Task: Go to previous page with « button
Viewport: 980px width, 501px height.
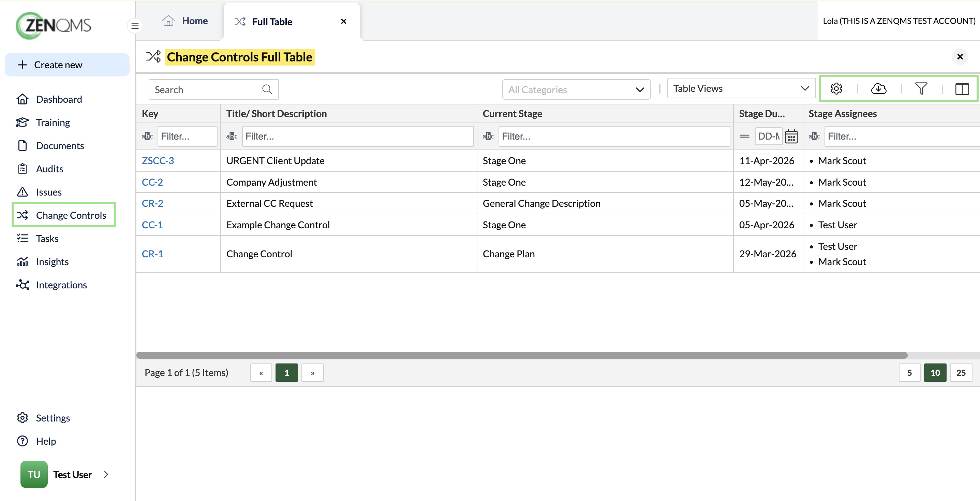Action: 261,373
